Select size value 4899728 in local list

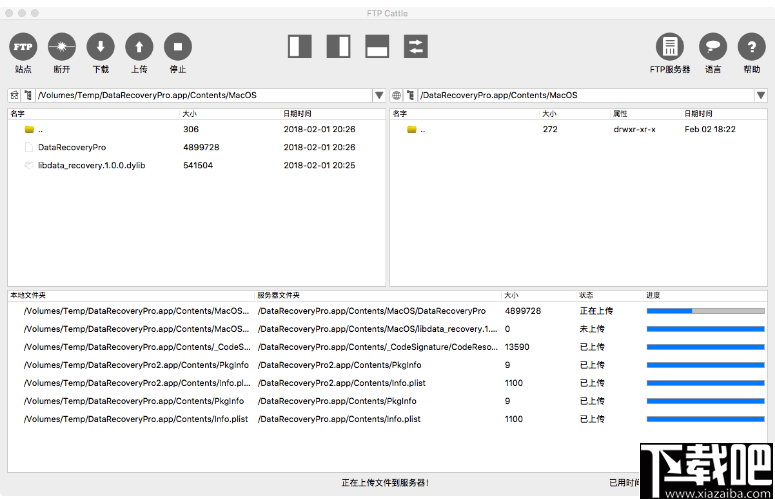pos(201,147)
